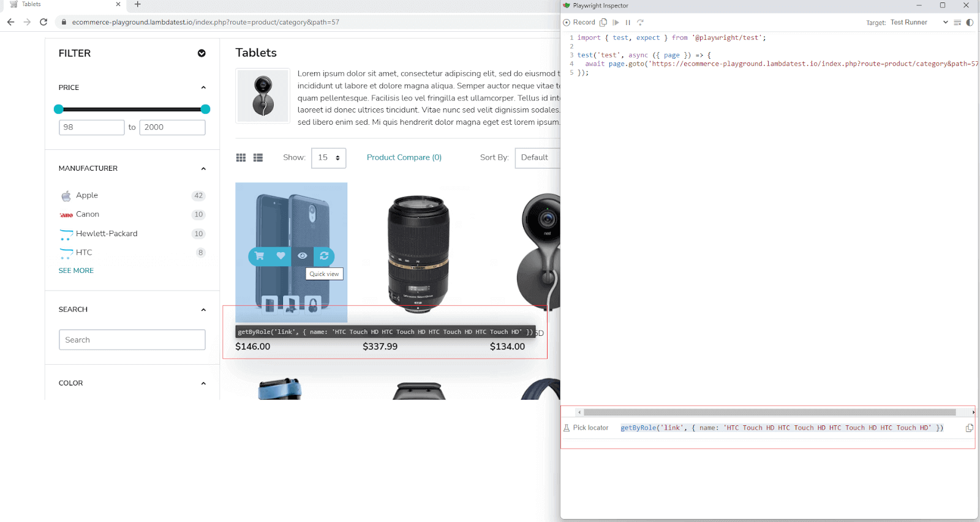Click the Quick view eye icon
The height and width of the screenshot is (522, 980).
(x=303, y=256)
